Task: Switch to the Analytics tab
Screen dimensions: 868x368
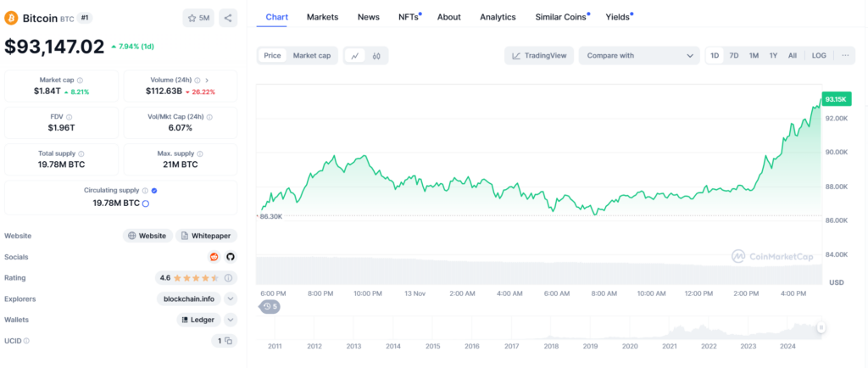Action: [498, 17]
